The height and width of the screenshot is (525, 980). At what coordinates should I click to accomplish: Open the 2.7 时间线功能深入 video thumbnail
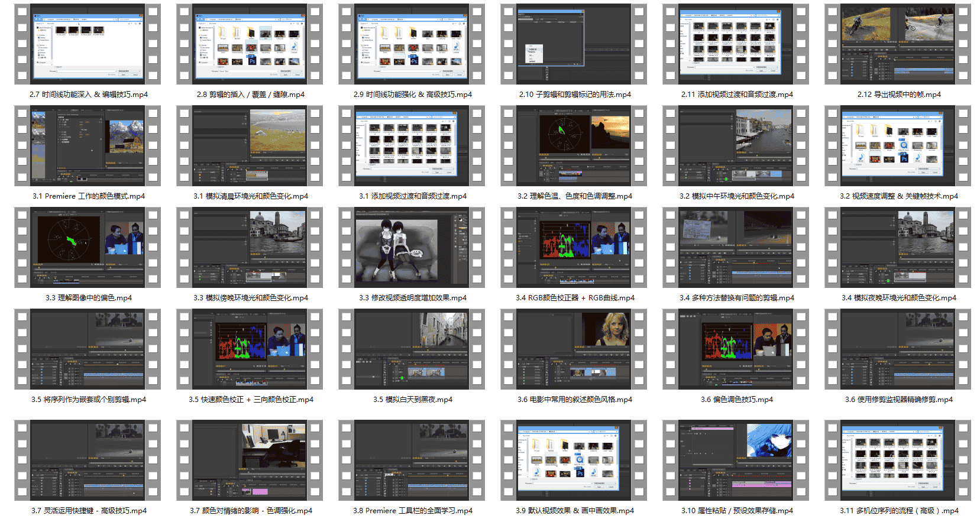[x=88, y=44]
